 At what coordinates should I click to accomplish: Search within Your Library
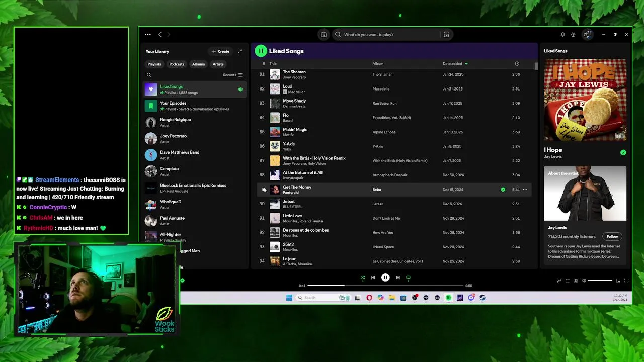[x=149, y=75]
